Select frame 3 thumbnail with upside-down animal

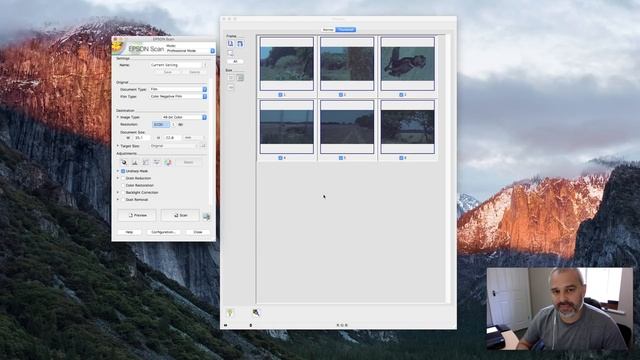coord(407,64)
